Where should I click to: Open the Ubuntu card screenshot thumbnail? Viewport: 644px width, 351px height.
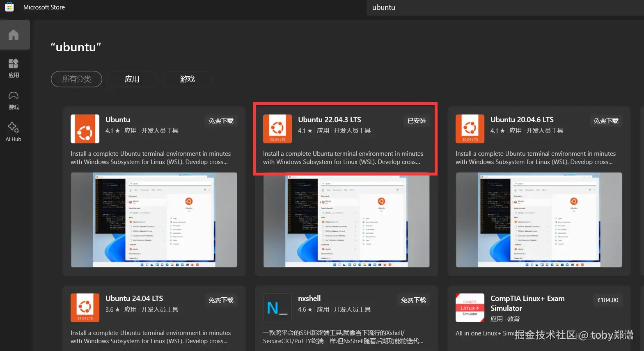154,220
